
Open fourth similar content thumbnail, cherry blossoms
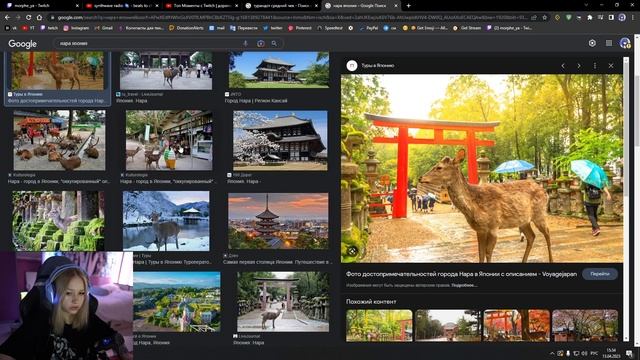click(x=585, y=325)
